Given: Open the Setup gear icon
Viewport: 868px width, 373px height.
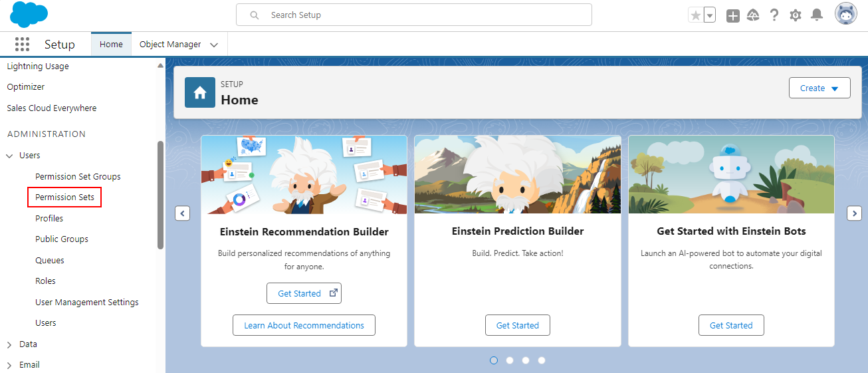Looking at the screenshot, I should tap(796, 15).
